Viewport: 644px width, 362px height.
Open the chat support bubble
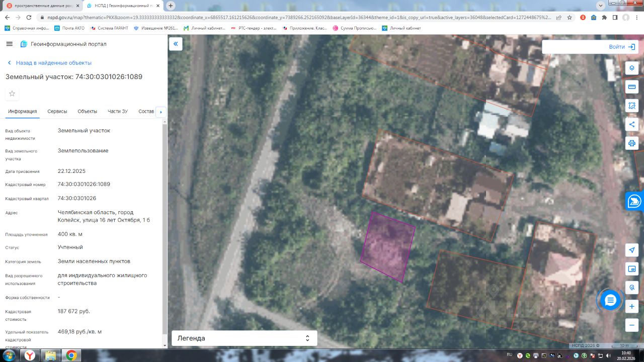(610, 300)
